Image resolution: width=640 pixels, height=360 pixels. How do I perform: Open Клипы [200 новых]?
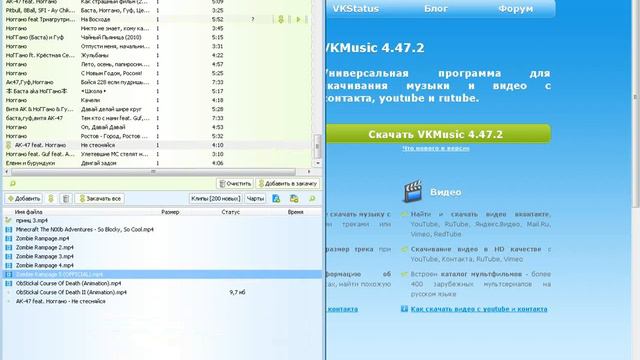[216, 199]
